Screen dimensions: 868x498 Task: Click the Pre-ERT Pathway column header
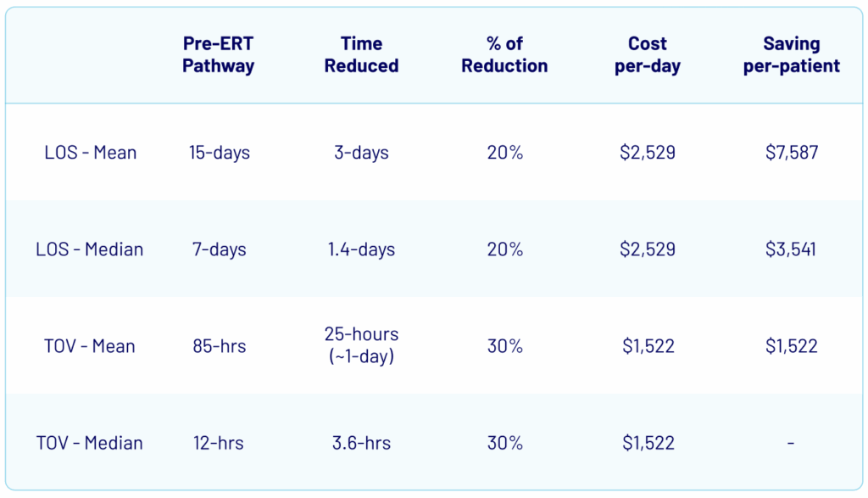219,54
